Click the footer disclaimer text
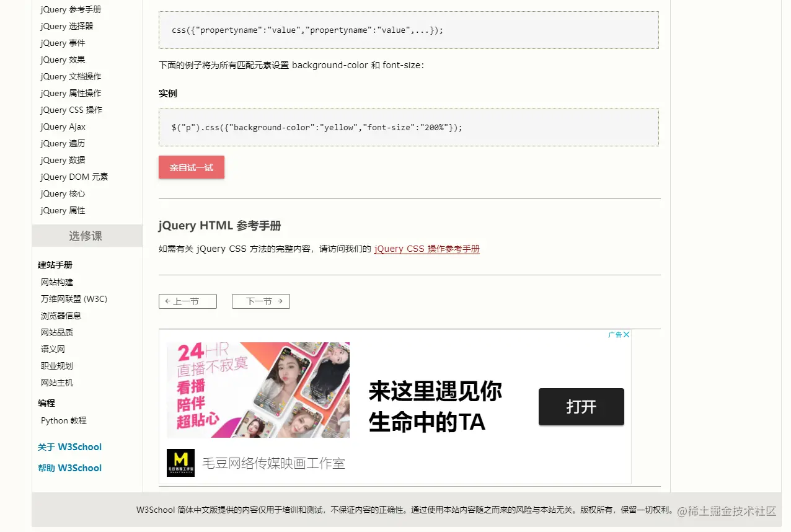 click(405, 510)
